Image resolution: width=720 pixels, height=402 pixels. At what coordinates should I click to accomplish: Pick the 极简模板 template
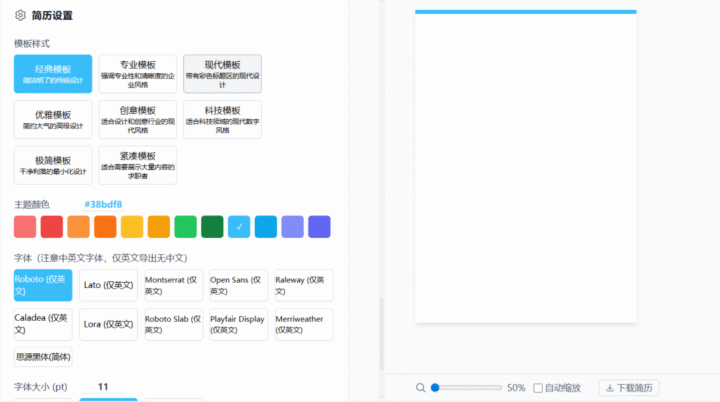(x=53, y=164)
